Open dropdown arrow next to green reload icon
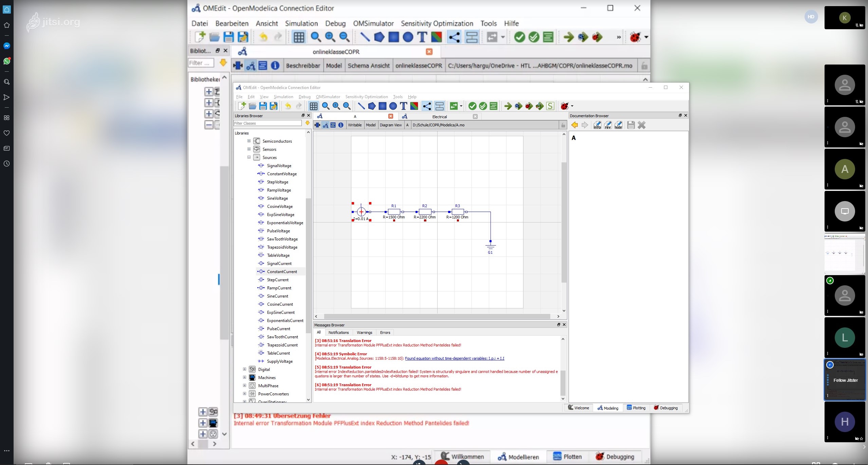This screenshot has width=868, height=465. [x=461, y=106]
